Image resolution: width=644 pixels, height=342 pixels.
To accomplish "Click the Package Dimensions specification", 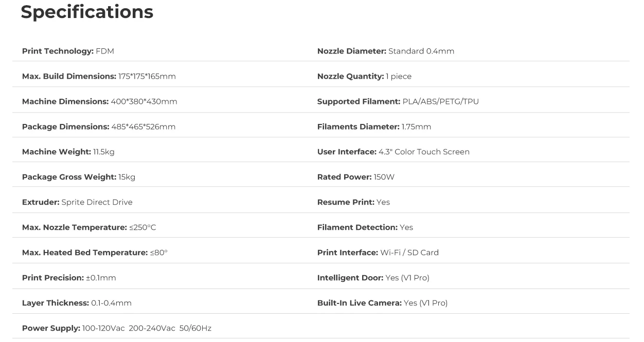I will click(x=99, y=127).
